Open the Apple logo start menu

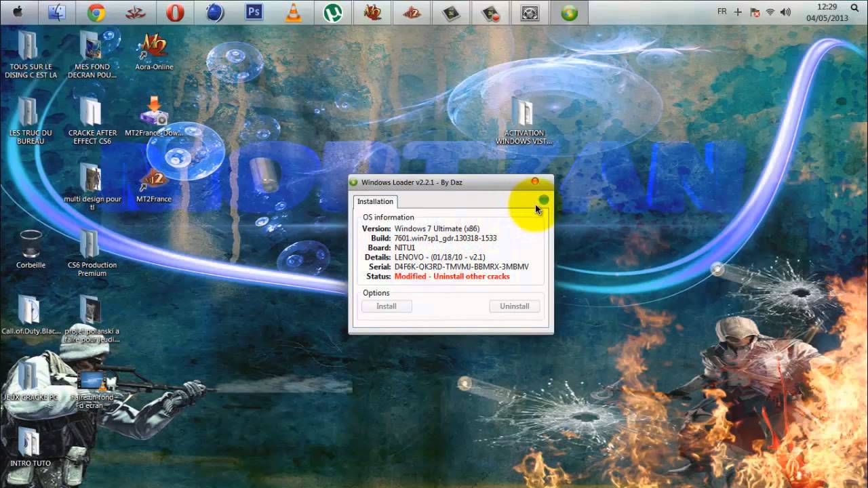pos(18,12)
